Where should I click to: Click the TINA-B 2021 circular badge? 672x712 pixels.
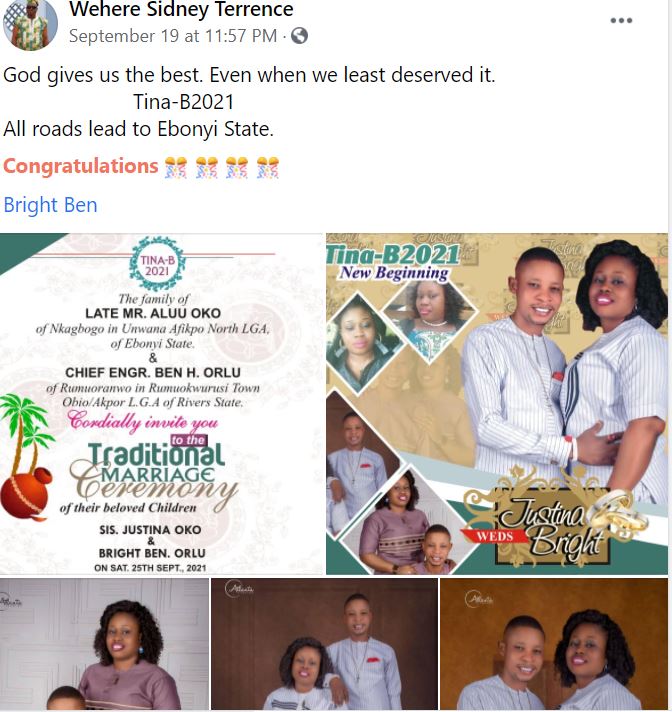pyautogui.click(x=158, y=264)
